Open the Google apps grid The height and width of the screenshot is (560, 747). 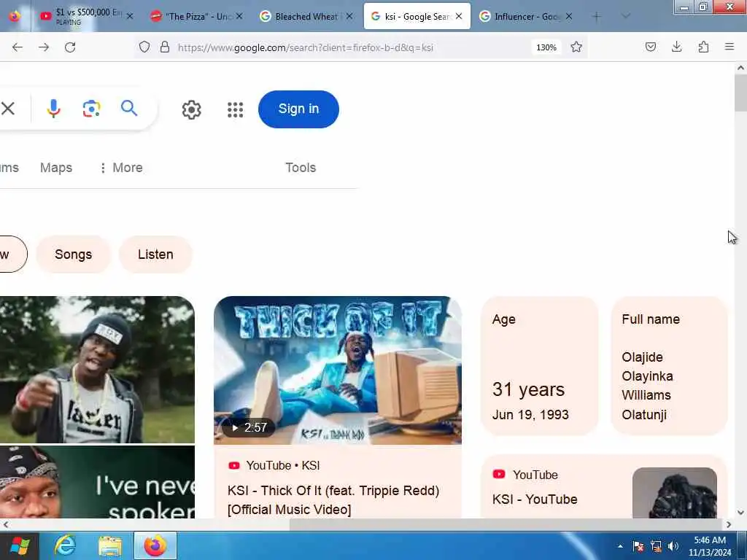click(236, 109)
